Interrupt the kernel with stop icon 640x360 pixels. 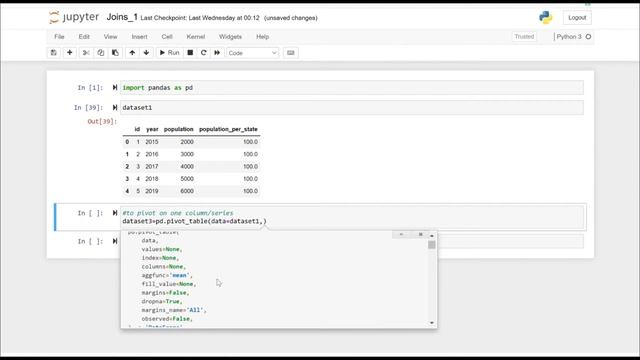[190, 53]
